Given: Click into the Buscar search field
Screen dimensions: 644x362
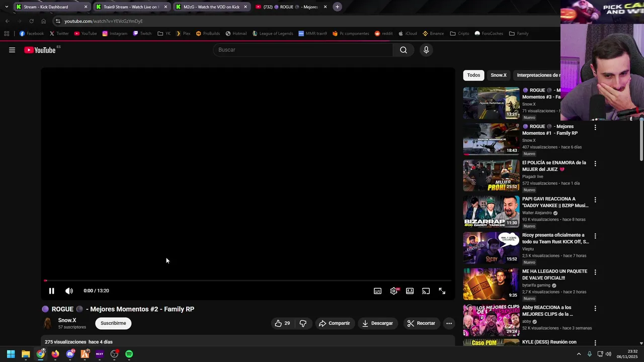Looking at the screenshot, I should pos(303,50).
